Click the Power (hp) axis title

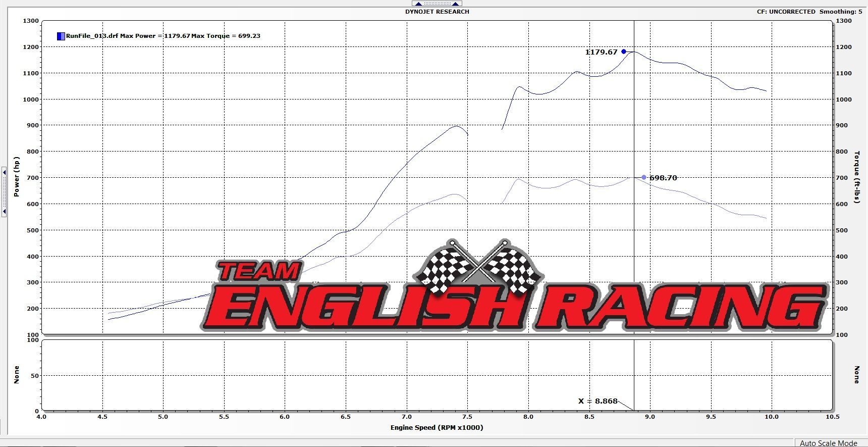[17, 177]
